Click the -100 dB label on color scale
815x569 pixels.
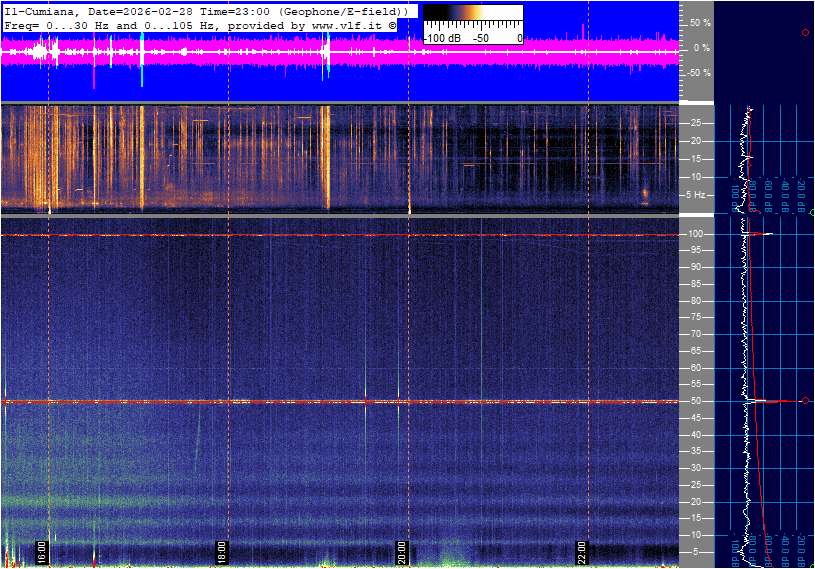click(x=441, y=37)
